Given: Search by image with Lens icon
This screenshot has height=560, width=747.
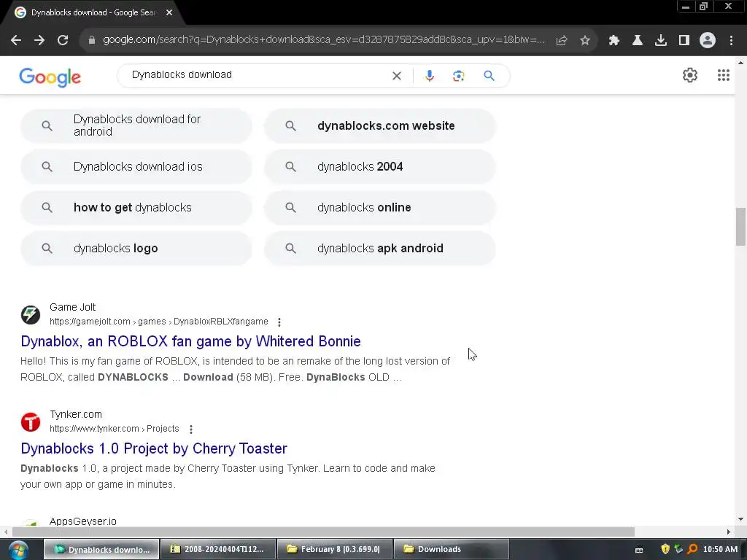Looking at the screenshot, I should click(458, 76).
